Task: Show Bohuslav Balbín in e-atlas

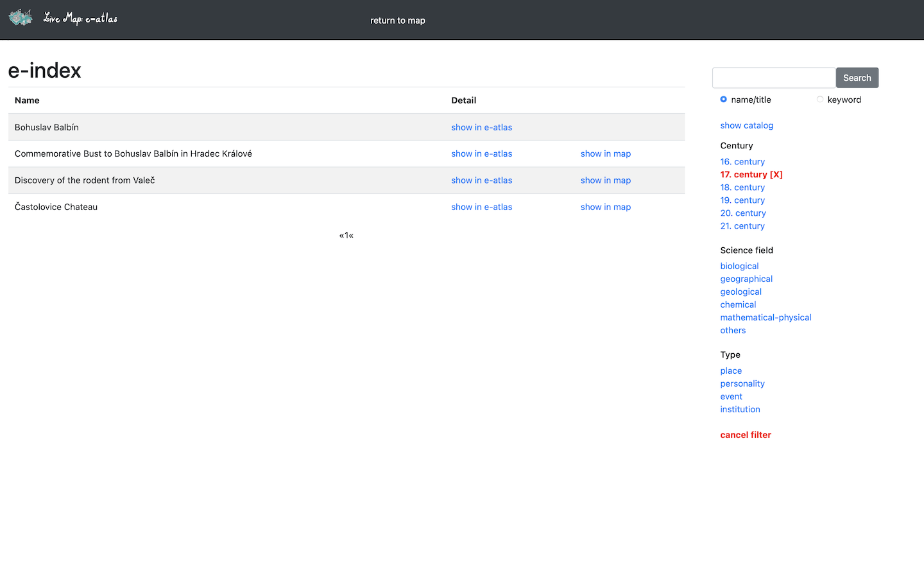Action: [x=481, y=127]
